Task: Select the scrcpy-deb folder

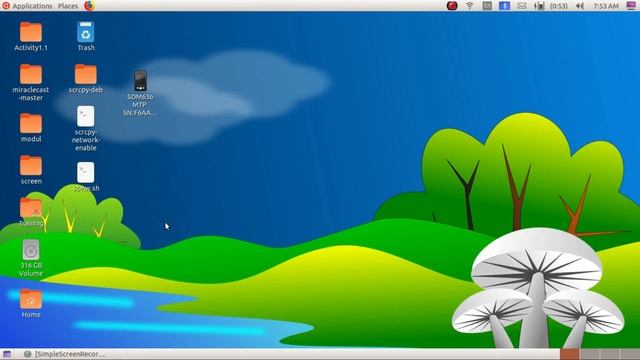Action: coord(86,79)
